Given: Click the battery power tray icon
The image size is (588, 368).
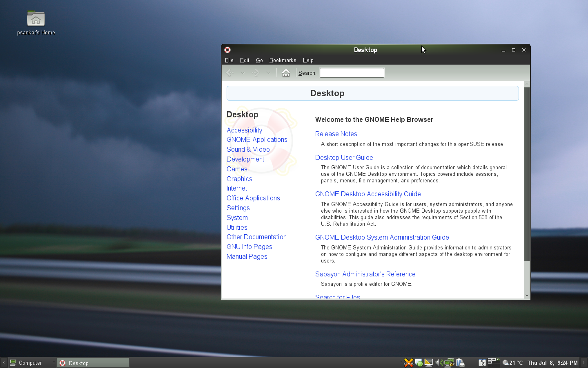Looking at the screenshot, I should [460, 363].
